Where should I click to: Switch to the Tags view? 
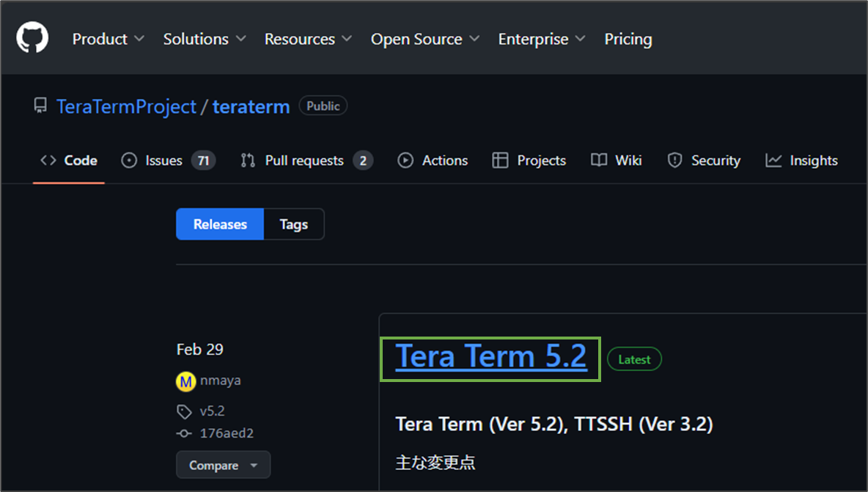click(x=294, y=224)
